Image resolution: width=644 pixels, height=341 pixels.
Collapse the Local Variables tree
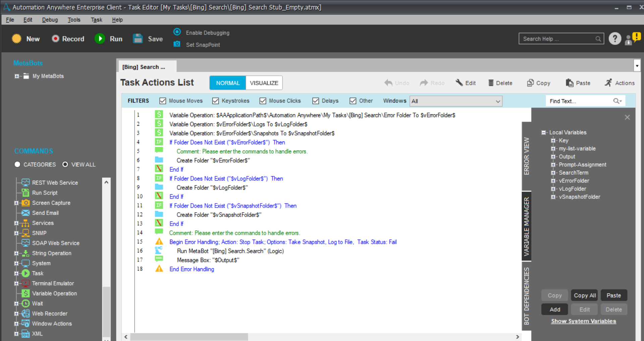point(543,132)
